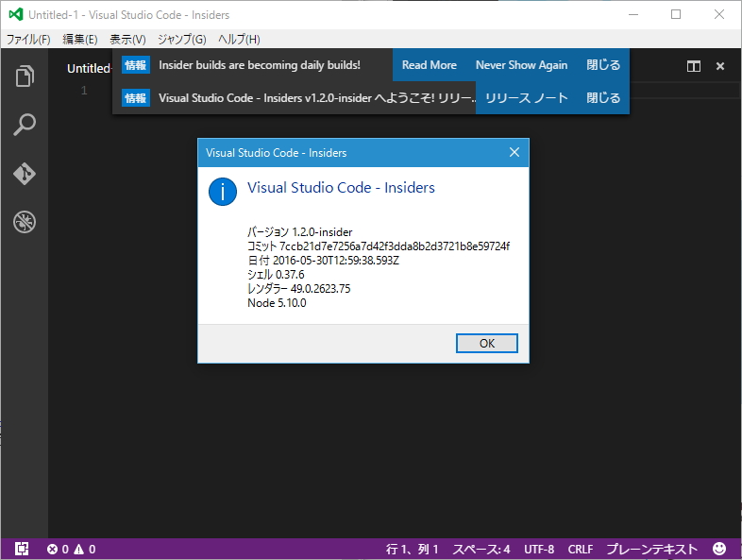Image resolution: width=742 pixels, height=560 pixels.
Task: Click the status bar icon at far left
Action: (x=22, y=549)
